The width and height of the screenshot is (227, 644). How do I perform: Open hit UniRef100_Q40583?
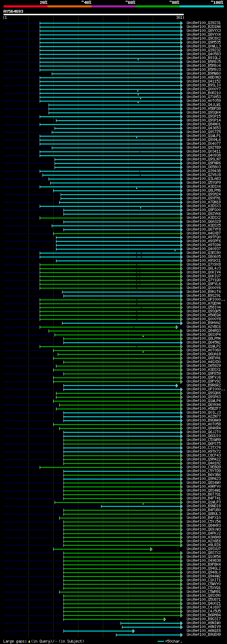pyautogui.click(x=204, y=54)
